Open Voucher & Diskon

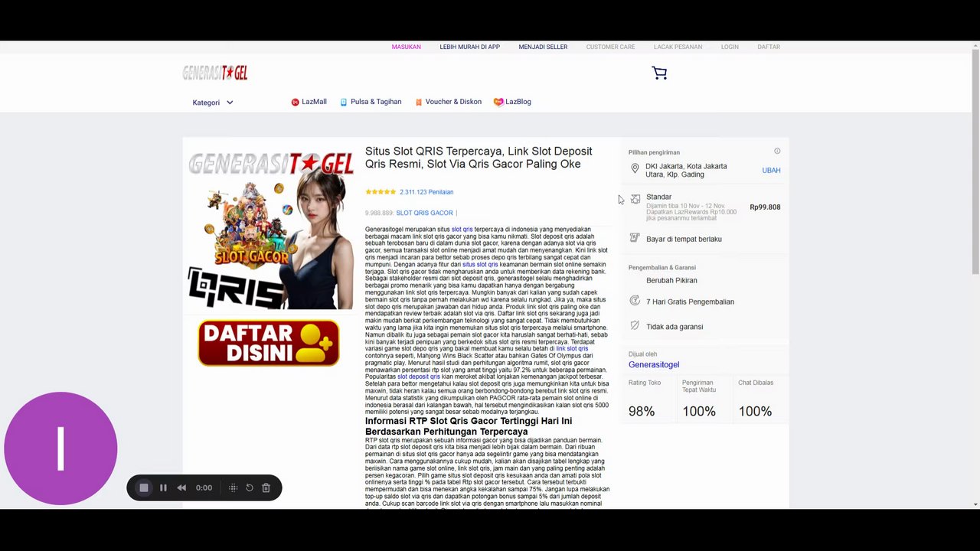click(x=449, y=102)
